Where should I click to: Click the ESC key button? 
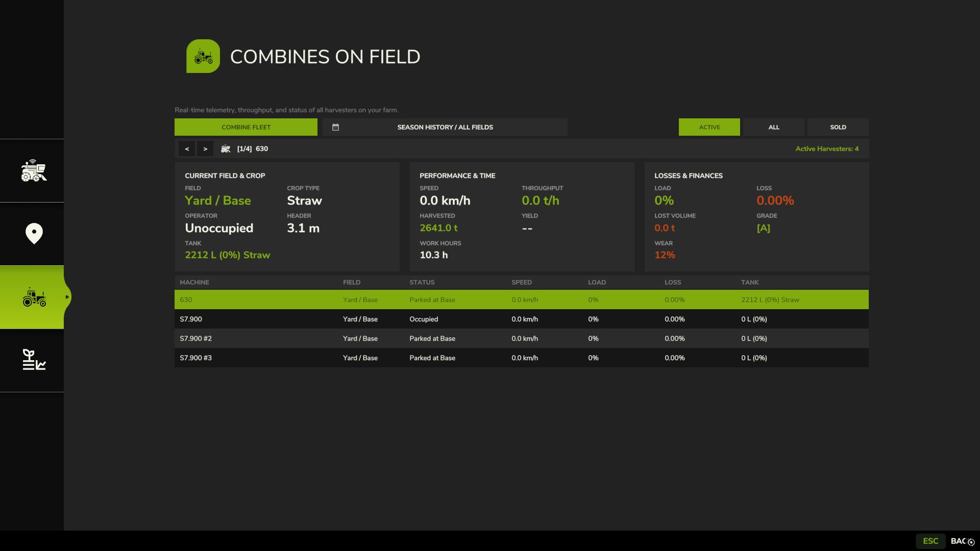tap(930, 541)
